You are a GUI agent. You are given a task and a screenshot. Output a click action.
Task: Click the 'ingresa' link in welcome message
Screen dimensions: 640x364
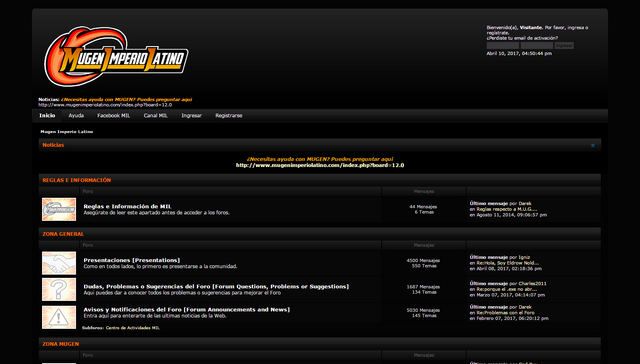576,28
